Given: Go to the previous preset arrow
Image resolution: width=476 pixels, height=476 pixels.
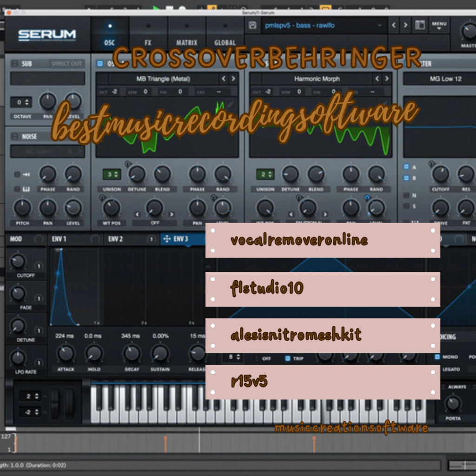Looking at the screenshot, I should pyautogui.click(x=394, y=25).
